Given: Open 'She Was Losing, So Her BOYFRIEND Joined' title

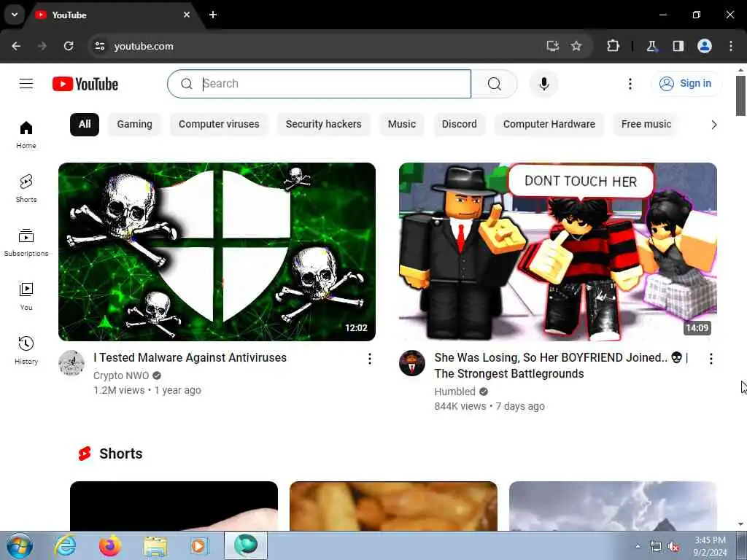Looking at the screenshot, I should (x=561, y=366).
